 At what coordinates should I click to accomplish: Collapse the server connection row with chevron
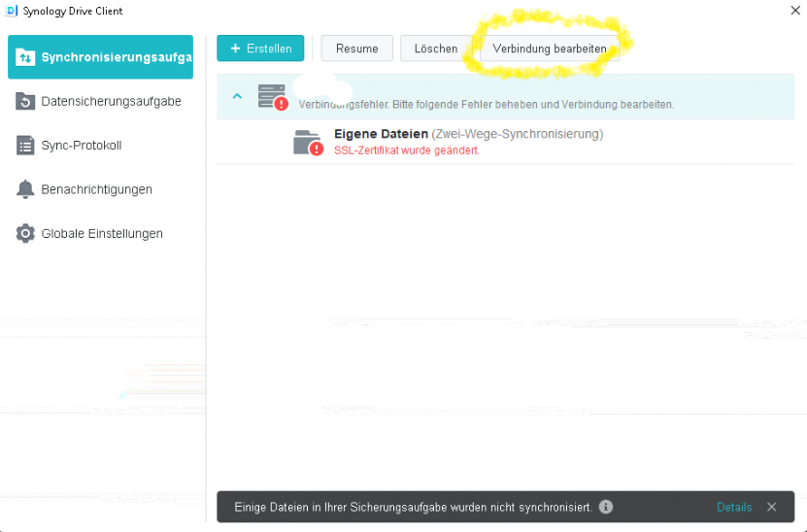coord(236,96)
